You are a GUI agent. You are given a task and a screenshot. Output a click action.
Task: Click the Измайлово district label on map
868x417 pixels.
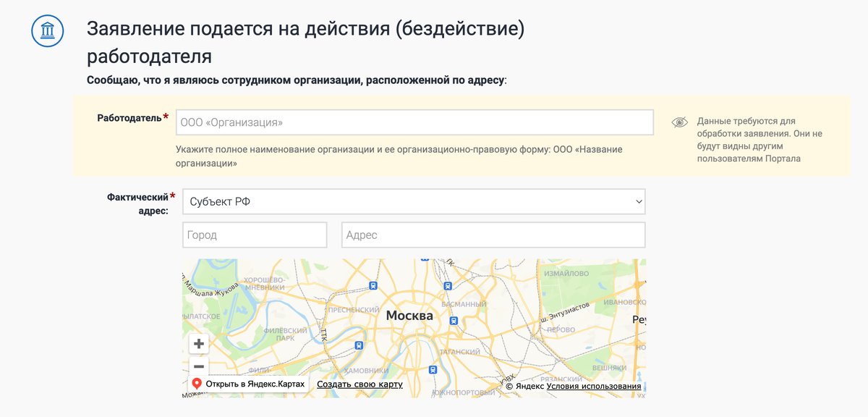566,274
